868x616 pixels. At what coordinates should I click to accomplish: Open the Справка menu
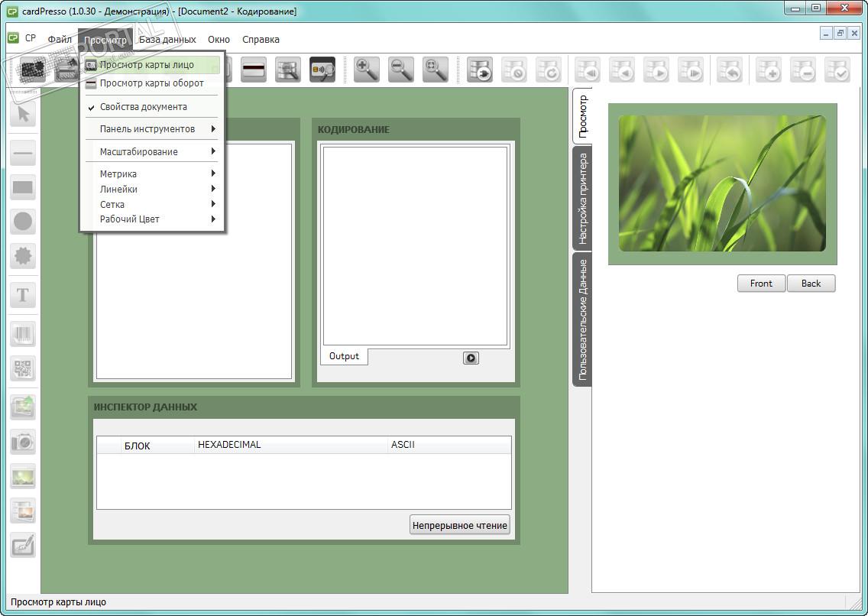[x=261, y=39]
